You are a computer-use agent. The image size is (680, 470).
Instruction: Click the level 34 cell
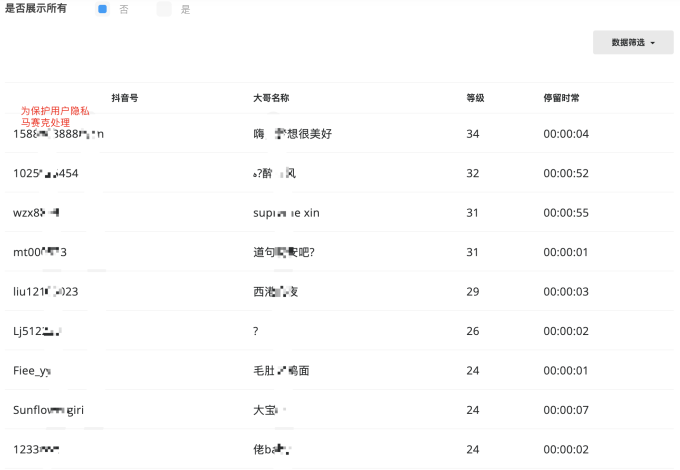point(473,134)
